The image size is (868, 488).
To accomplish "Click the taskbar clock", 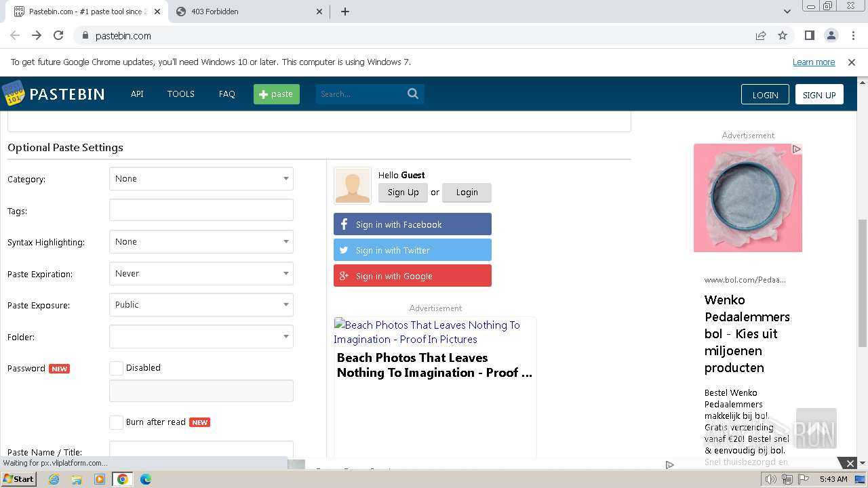I will pyautogui.click(x=833, y=479).
